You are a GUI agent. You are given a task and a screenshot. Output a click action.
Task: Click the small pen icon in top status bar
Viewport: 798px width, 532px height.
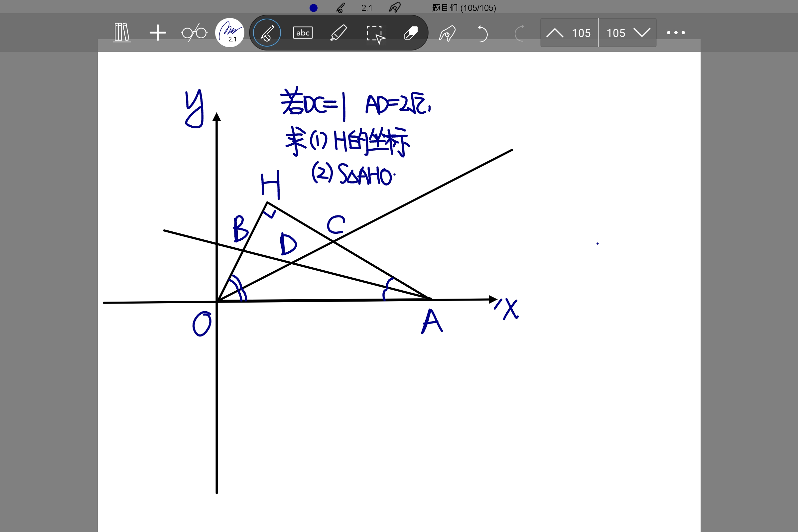pos(340,8)
